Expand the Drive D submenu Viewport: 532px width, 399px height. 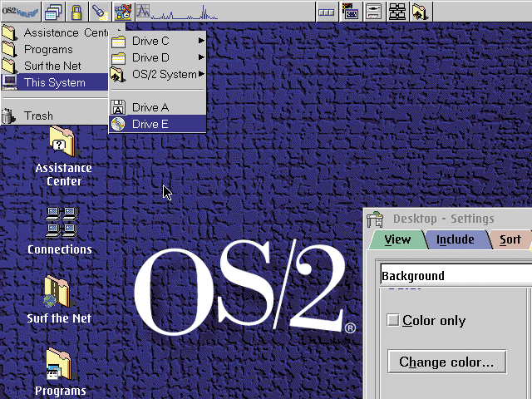(158, 57)
